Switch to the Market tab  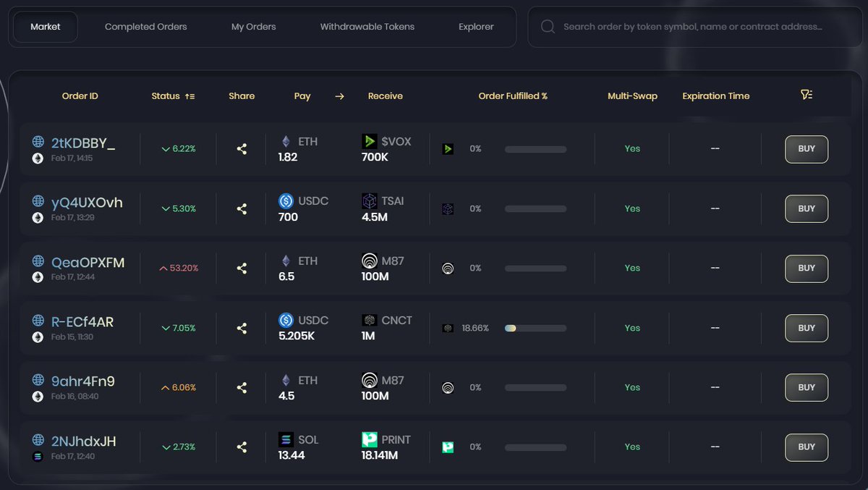[x=46, y=27]
